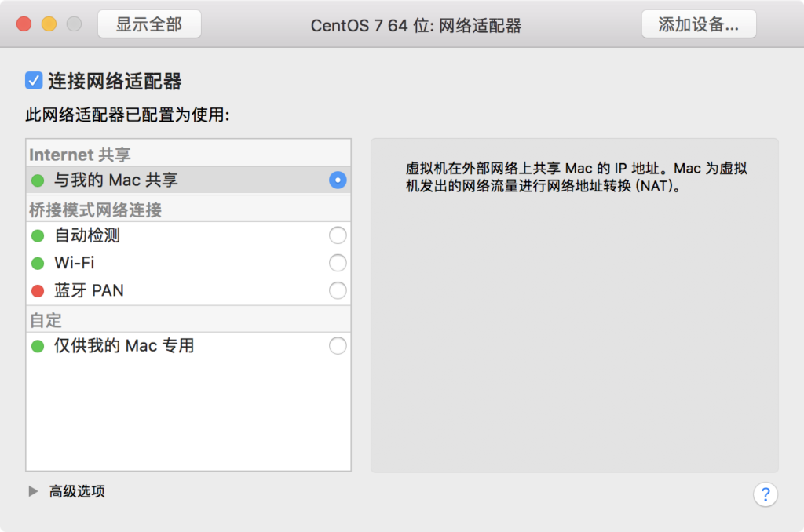The height and width of the screenshot is (532, 804).
Task: Select the 蓝牙 PAN radio button
Action: (x=338, y=290)
